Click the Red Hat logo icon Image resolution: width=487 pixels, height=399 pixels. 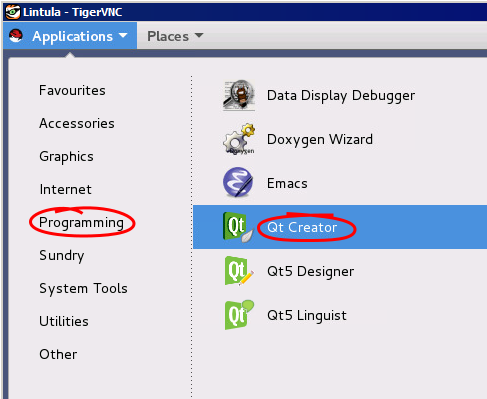click(x=16, y=36)
